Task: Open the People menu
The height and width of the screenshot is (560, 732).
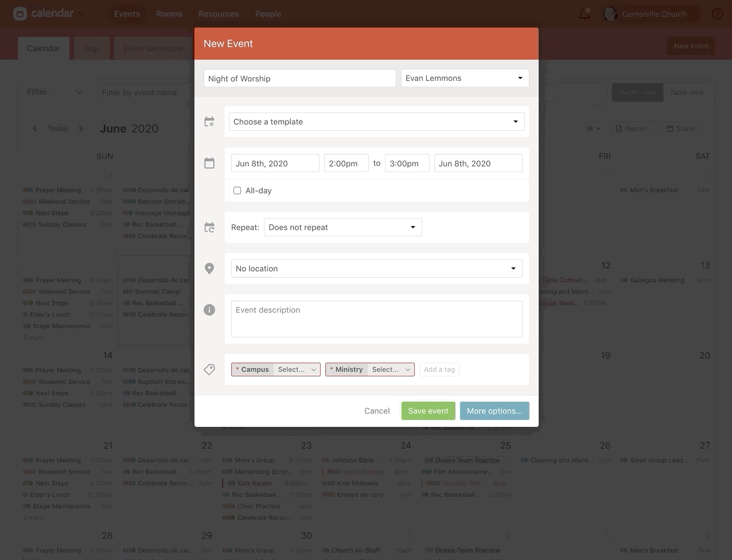Action: (268, 14)
